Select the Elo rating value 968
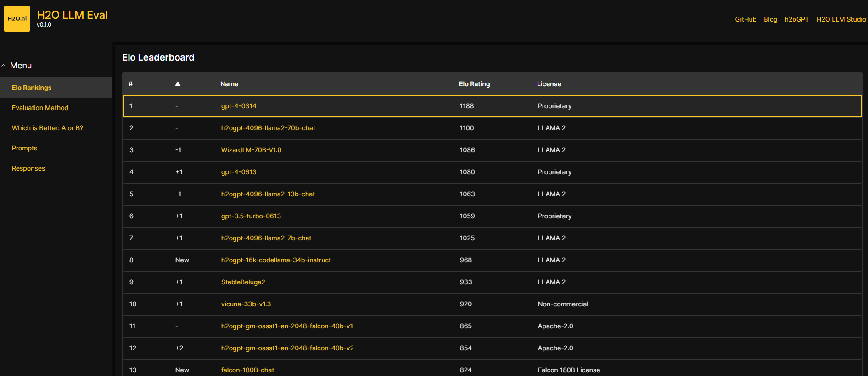868x376 pixels. pyautogui.click(x=466, y=260)
